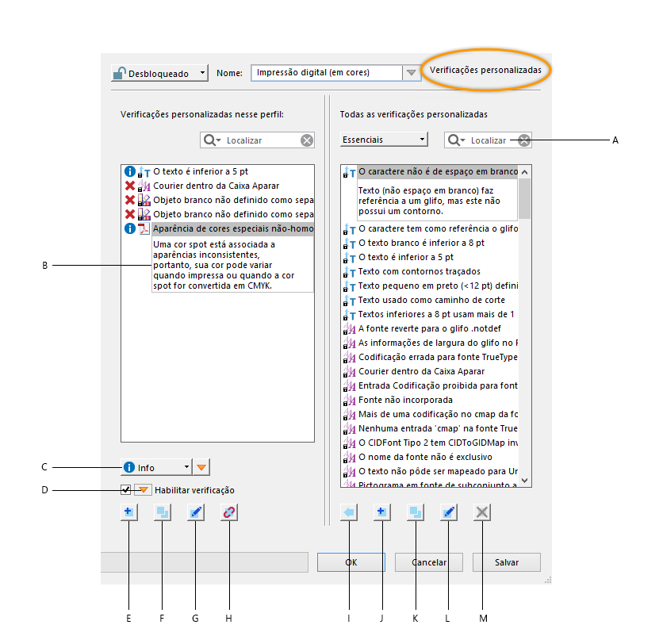Click the orange flag arrow next to Info

click(x=201, y=467)
